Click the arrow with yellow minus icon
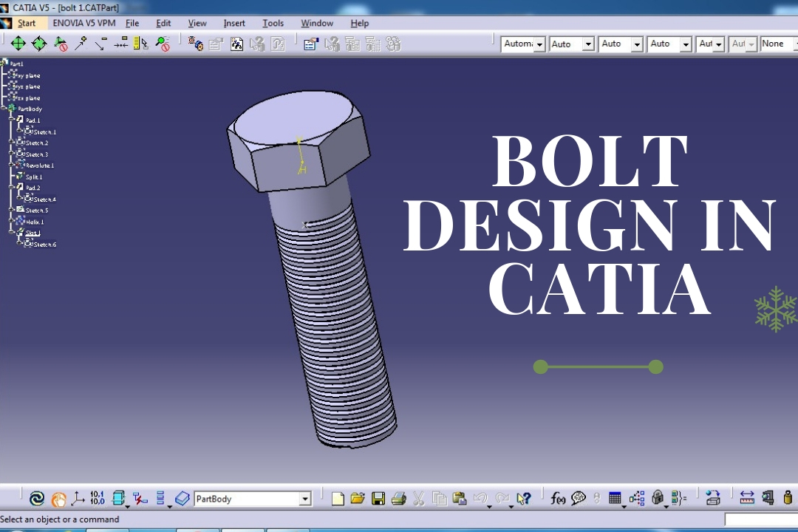 click(x=100, y=44)
